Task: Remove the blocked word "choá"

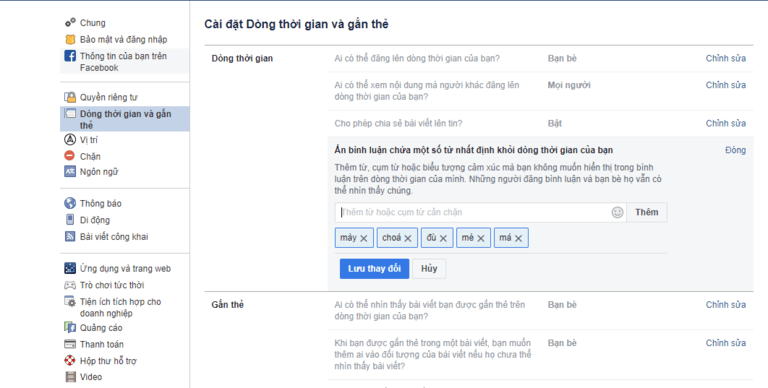Action: [x=408, y=238]
